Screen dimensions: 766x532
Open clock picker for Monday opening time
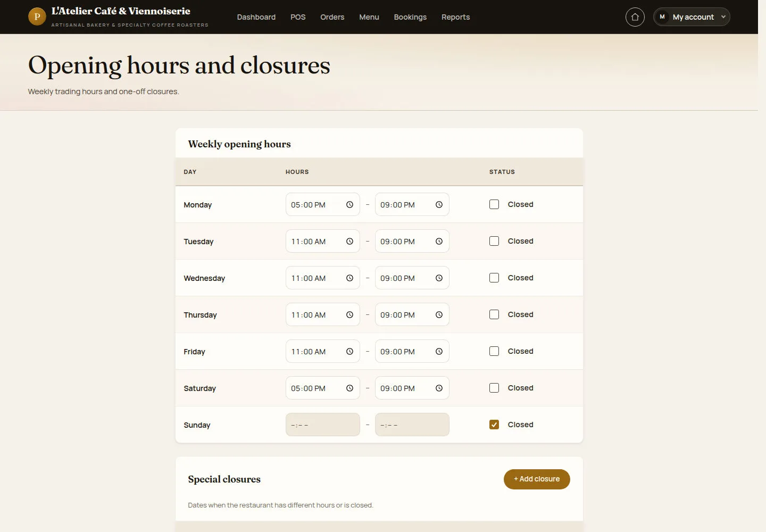click(x=349, y=205)
